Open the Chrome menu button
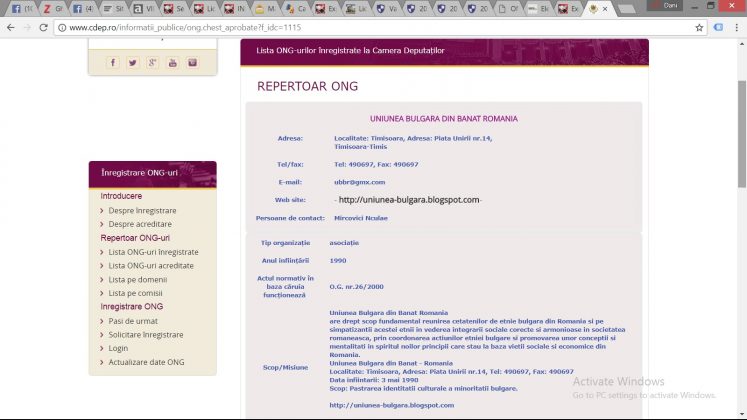 pyautogui.click(x=734, y=27)
